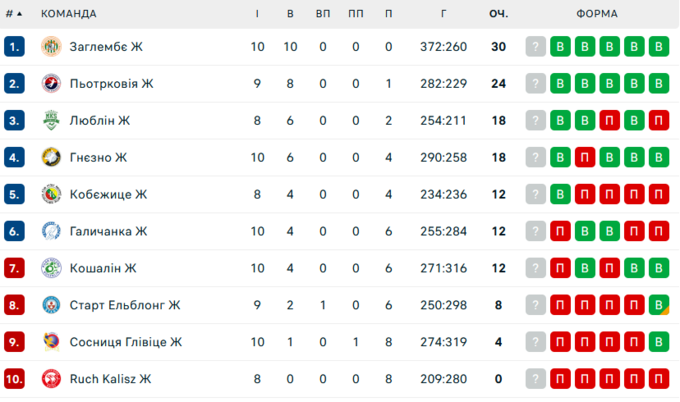The image size is (680, 402).
Task: Click the ФОРМА column header
Action: (x=597, y=14)
